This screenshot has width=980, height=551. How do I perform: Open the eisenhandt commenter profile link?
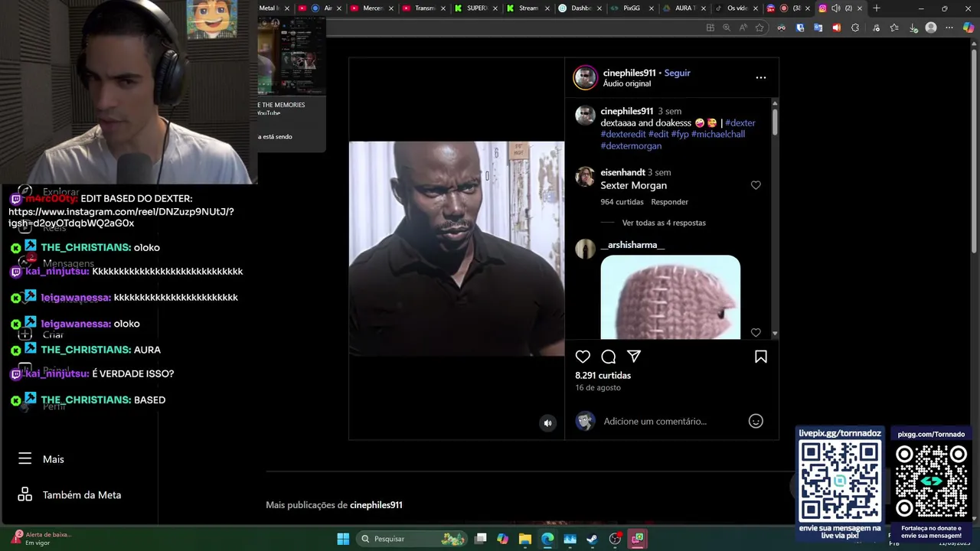click(622, 172)
